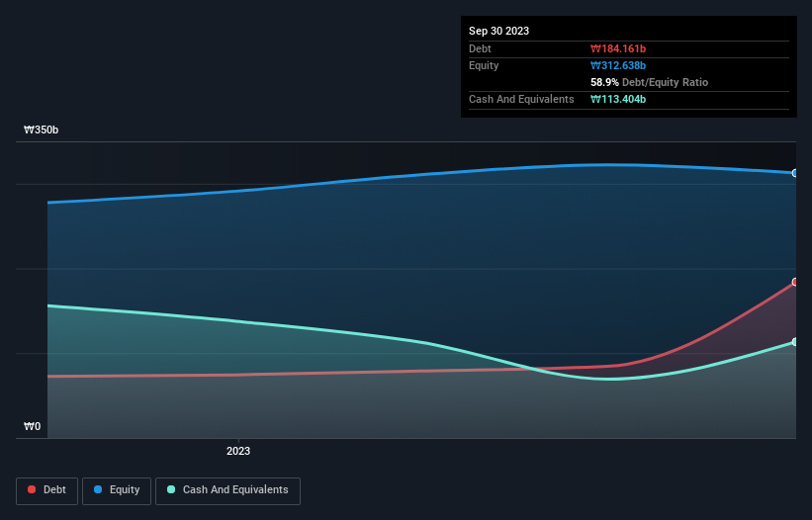Click the ₩0 y-axis label
Viewport: 812px width, 520px height.
[32, 426]
